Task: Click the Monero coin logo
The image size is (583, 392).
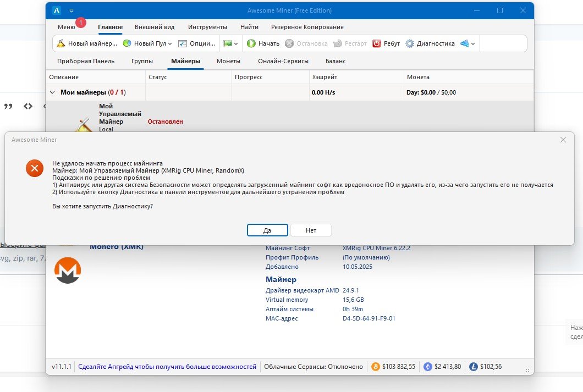Action: pyautogui.click(x=68, y=270)
